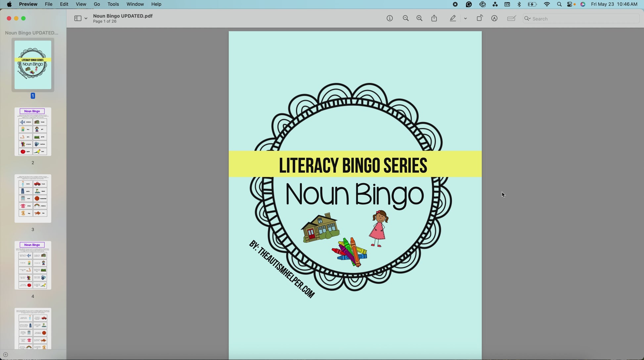Click the Form Filling toolbar icon
The width and height of the screenshot is (644, 360).
[x=511, y=19]
